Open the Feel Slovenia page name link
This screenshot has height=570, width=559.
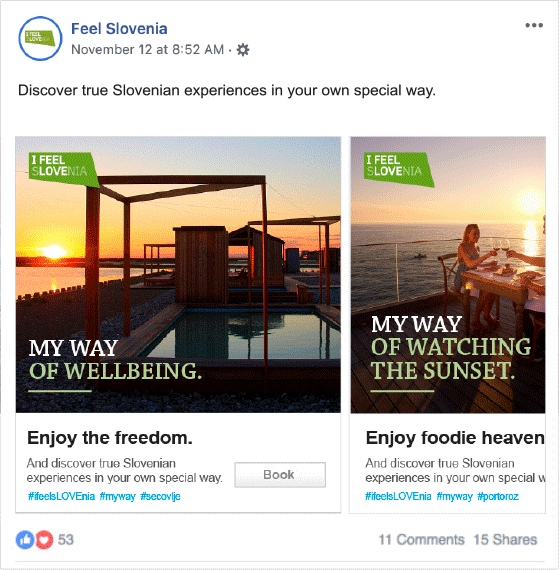click(119, 29)
